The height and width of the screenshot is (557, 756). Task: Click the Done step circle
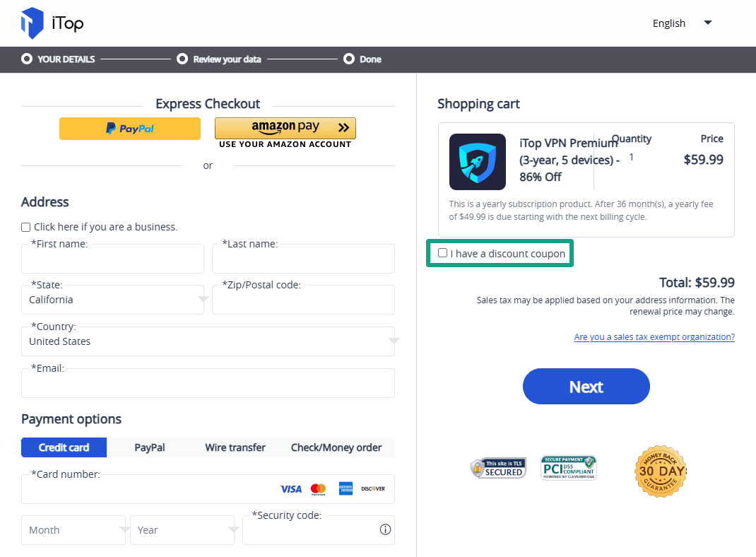(x=348, y=59)
